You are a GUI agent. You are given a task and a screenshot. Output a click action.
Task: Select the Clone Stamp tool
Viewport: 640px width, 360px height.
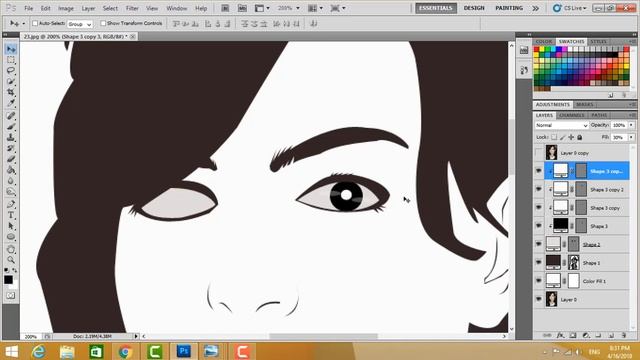[x=11, y=138]
